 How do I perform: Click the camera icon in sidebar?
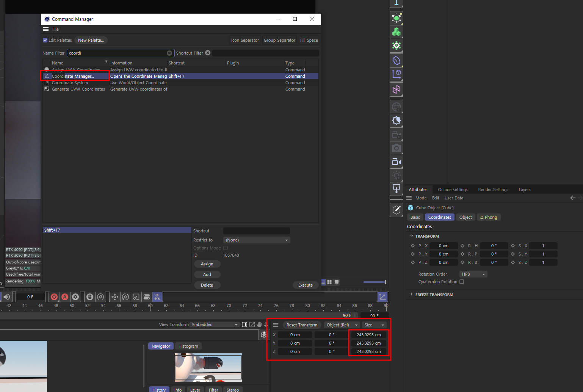(397, 148)
